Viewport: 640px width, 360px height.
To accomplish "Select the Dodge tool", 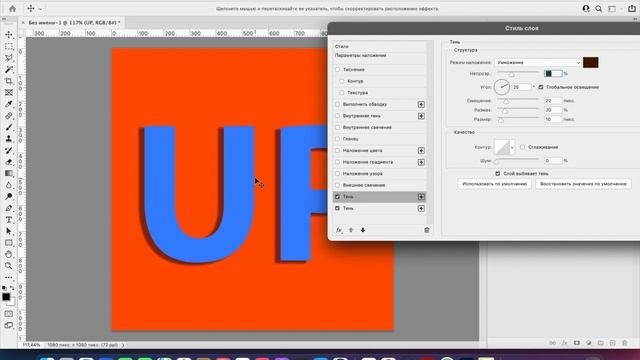I will [x=9, y=197].
